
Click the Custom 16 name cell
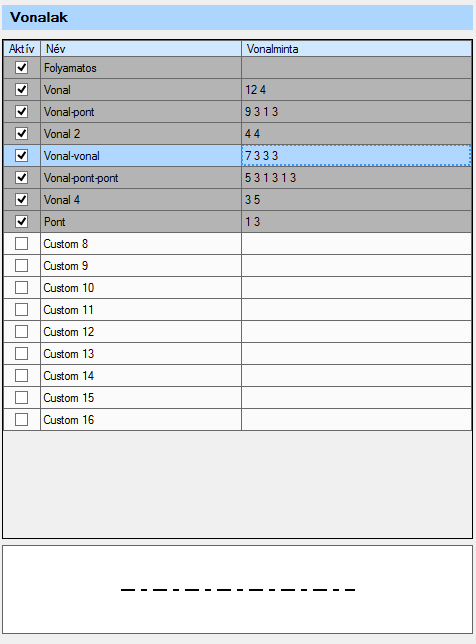click(141, 420)
